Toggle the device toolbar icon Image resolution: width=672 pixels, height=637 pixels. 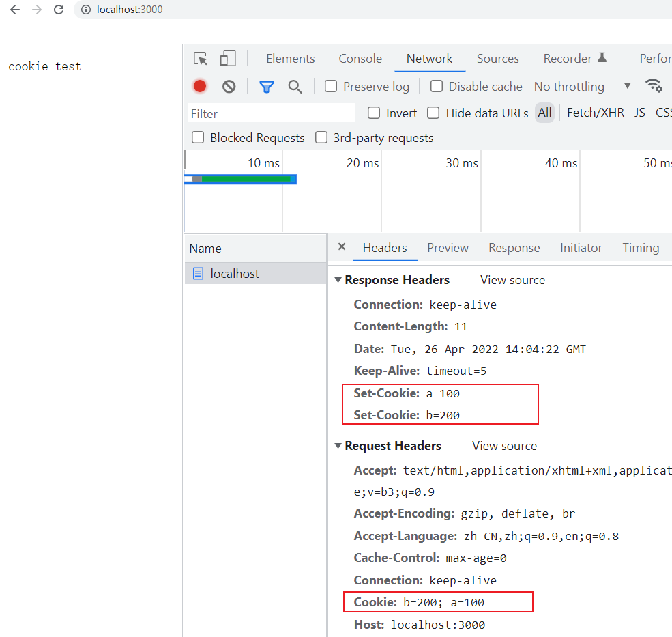coord(227,59)
